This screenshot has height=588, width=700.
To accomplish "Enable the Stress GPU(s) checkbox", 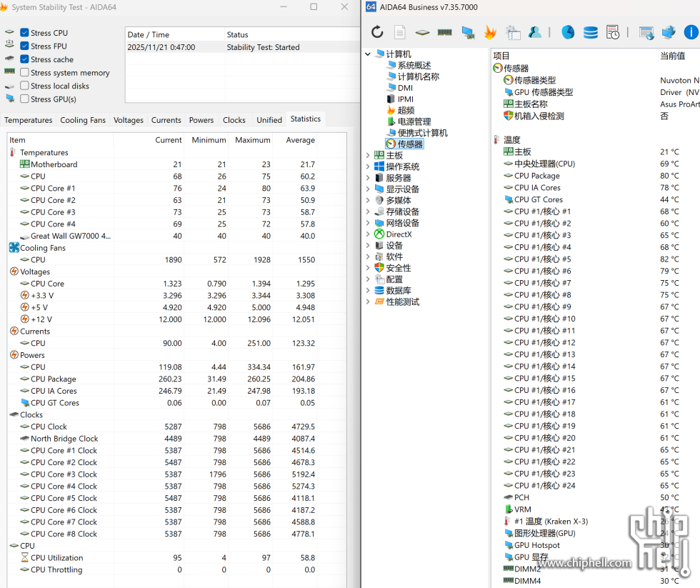I will pos(25,99).
